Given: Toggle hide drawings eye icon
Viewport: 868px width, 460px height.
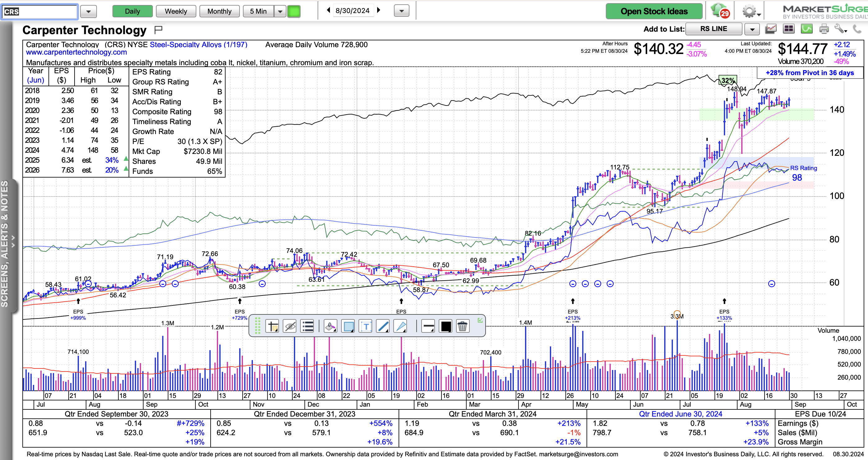Looking at the screenshot, I should pyautogui.click(x=290, y=326).
